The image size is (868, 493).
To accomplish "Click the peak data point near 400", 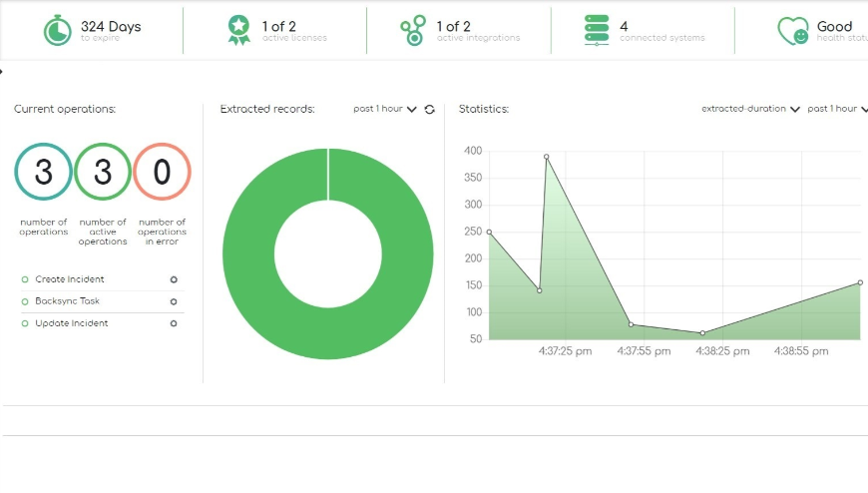I will click(x=546, y=157).
